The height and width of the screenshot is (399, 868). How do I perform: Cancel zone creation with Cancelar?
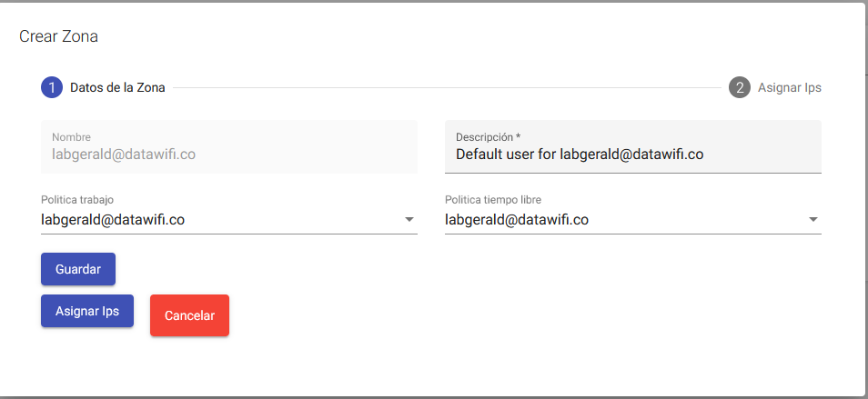(189, 315)
